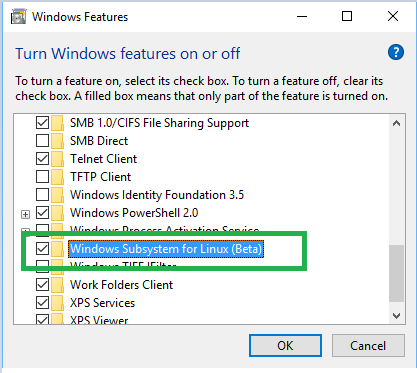This screenshot has height=373, width=417.
Task: Click the folder icon beside TFTP Client
Action: pyautogui.click(x=58, y=177)
